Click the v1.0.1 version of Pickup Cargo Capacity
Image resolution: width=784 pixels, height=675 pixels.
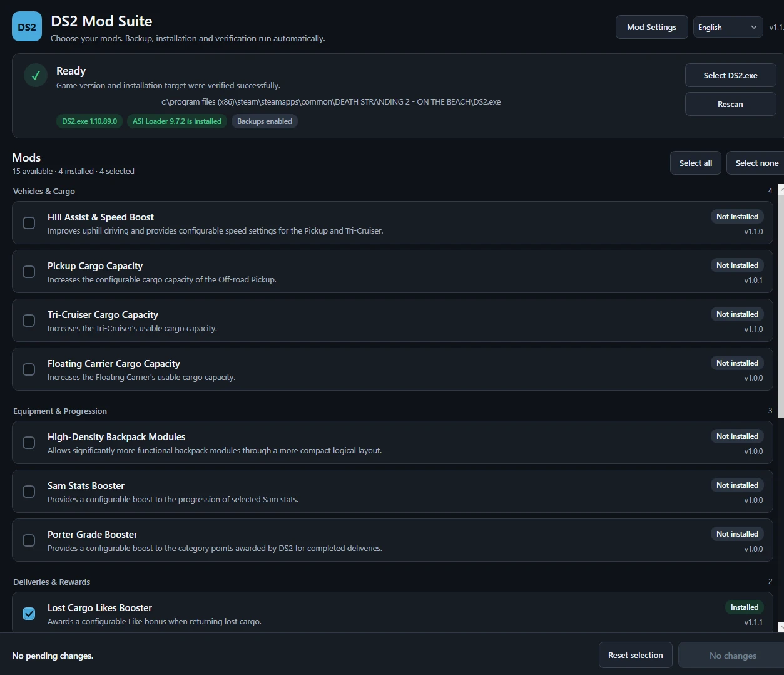click(x=753, y=281)
